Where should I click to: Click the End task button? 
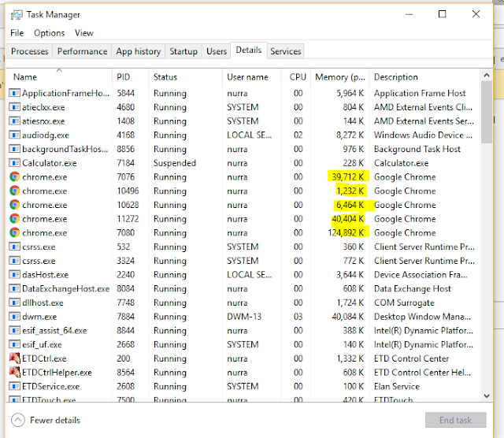tap(455, 420)
